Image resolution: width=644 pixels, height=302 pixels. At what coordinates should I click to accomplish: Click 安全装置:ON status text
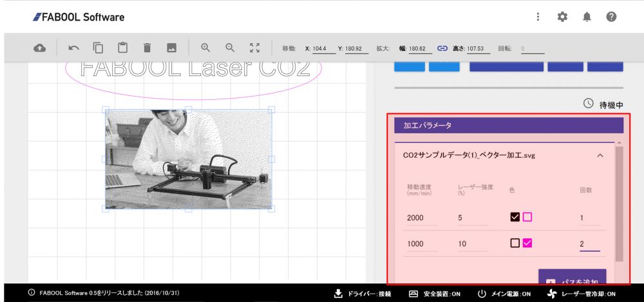442,294
